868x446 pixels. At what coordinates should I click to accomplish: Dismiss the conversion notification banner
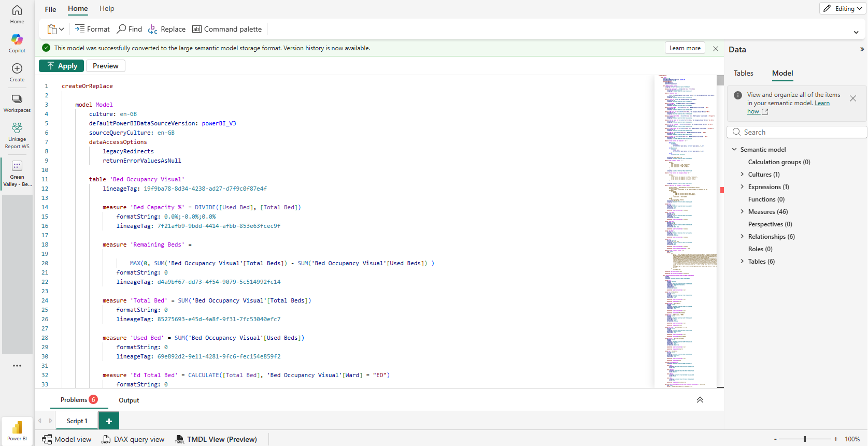tap(716, 48)
